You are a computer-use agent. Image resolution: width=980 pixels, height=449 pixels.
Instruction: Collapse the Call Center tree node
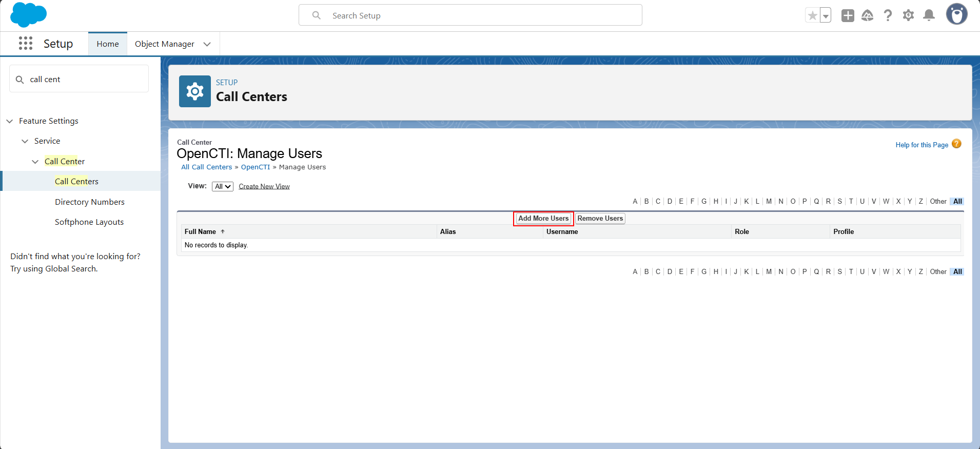35,162
